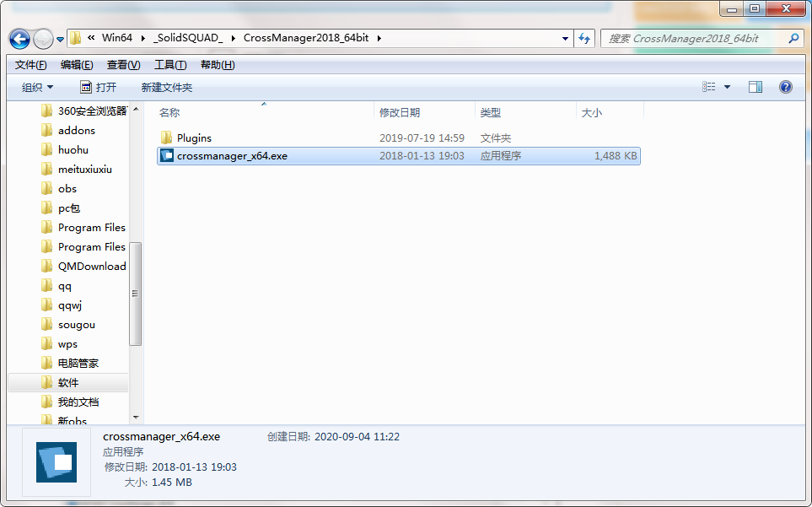Open the 文件(F) menu
This screenshot has height=507, width=812.
click(x=30, y=65)
